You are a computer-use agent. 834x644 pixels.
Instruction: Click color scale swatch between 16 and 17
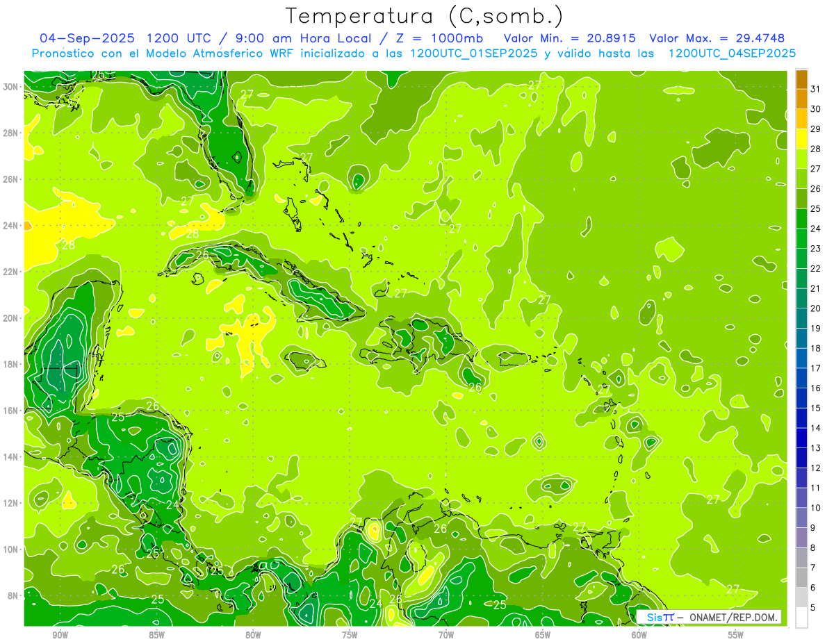801,378
